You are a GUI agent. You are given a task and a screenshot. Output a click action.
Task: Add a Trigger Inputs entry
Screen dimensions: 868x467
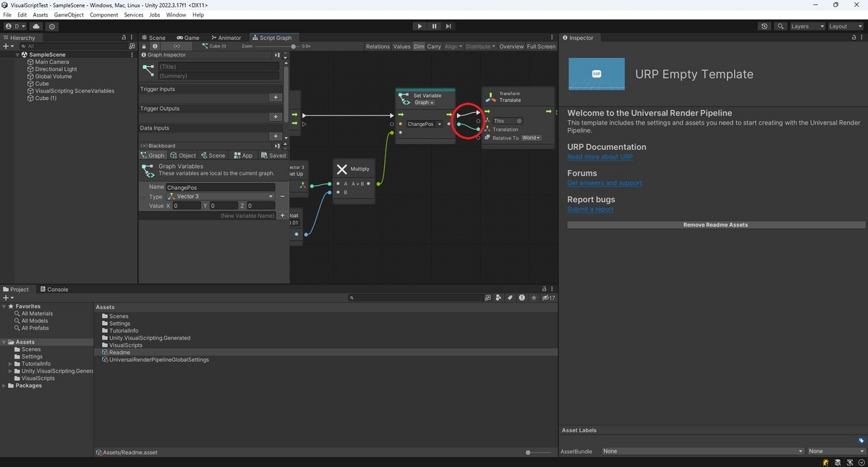(275, 97)
